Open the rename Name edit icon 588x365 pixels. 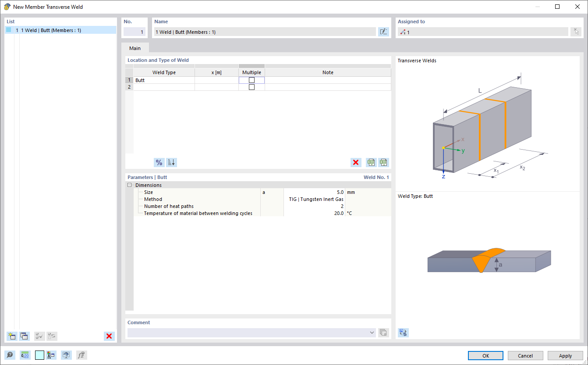(383, 32)
